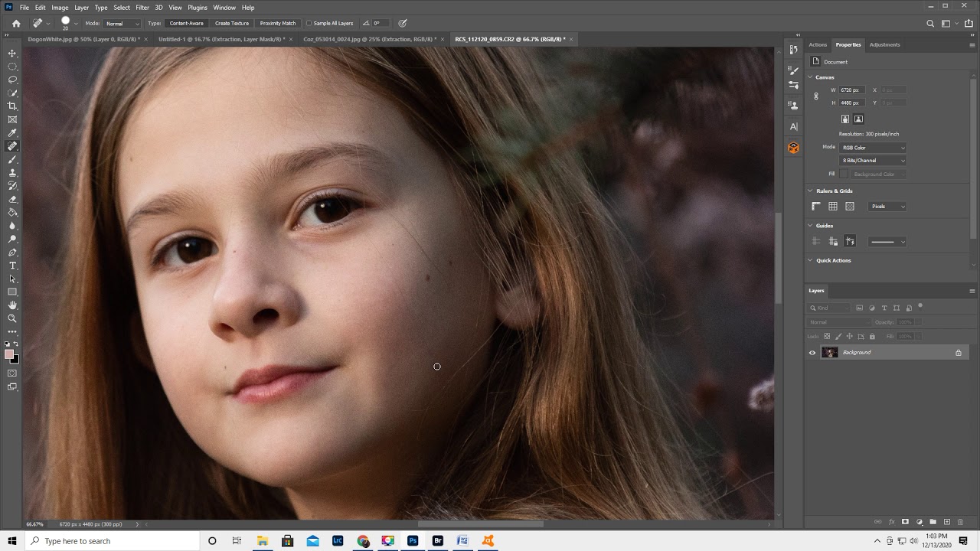Open the History panel icon
980x551 pixels.
793,50
